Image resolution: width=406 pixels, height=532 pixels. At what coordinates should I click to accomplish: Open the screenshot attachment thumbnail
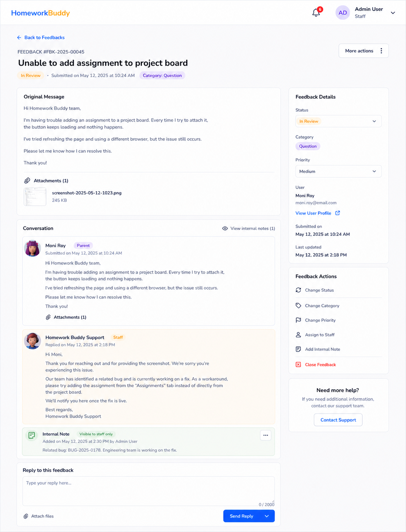pyautogui.click(x=35, y=196)
